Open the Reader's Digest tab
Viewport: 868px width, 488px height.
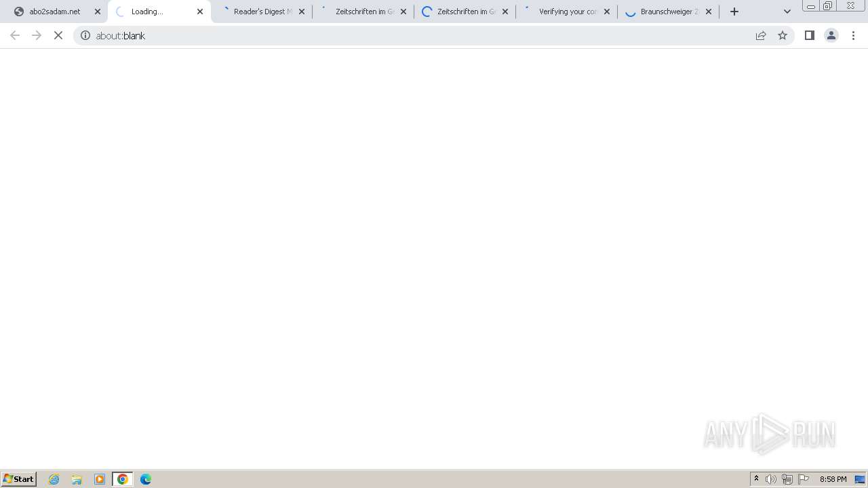(262, 12)
